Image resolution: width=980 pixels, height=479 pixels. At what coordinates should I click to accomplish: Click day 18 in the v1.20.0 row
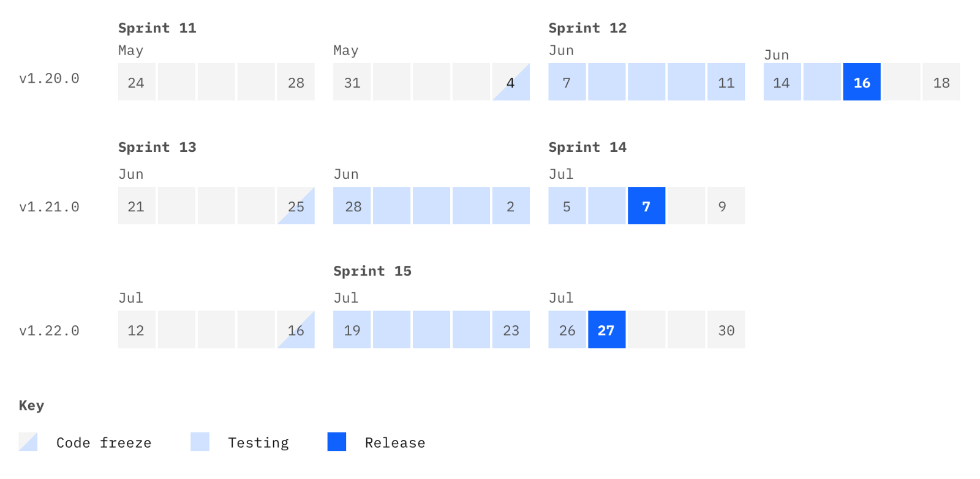[941, 82]
